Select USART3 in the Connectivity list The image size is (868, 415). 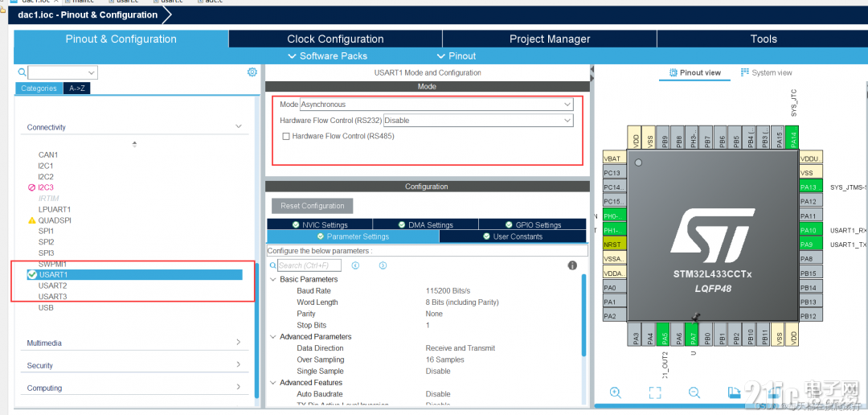52,297
